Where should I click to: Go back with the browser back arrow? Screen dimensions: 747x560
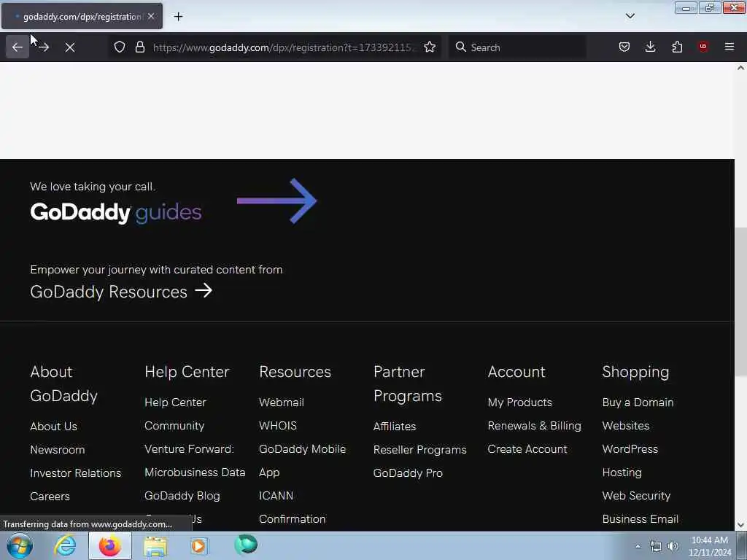point(18,47)
